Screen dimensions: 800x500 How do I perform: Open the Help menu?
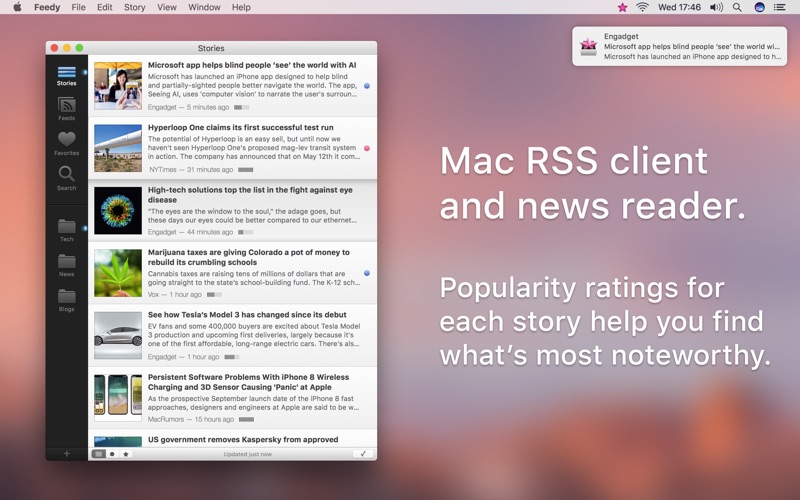pyautogui.click(x=241, y=7)
